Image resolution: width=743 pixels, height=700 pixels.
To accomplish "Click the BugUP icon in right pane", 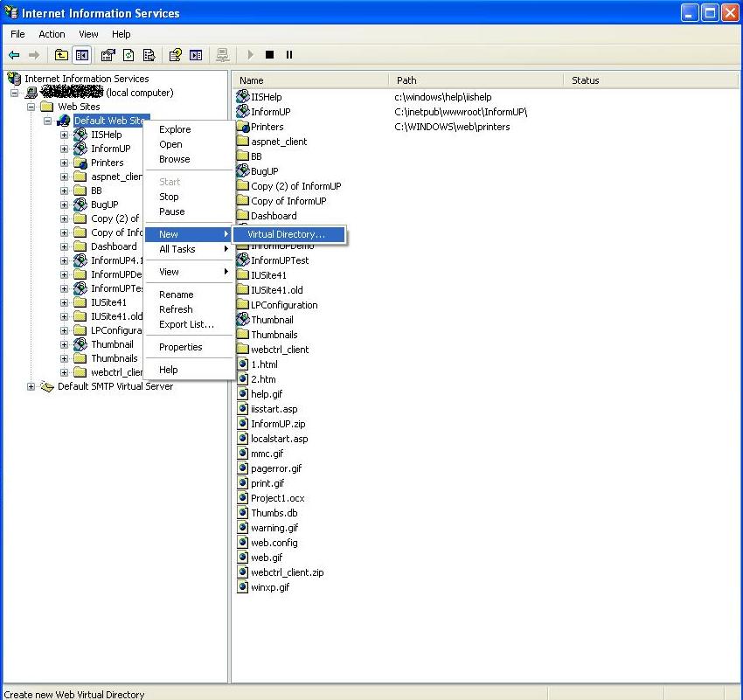I will [243, 171].
